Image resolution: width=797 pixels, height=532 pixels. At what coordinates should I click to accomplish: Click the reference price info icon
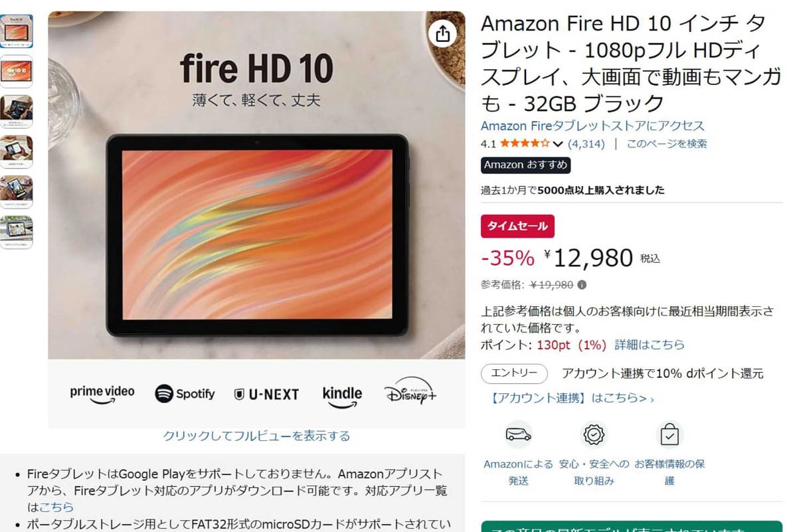point(582,285)
